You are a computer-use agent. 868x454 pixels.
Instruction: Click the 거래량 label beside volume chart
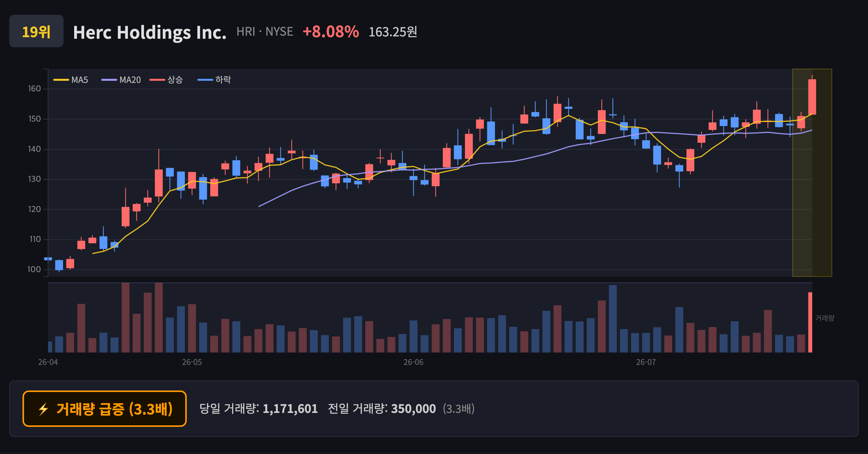[x=825, y=318]
